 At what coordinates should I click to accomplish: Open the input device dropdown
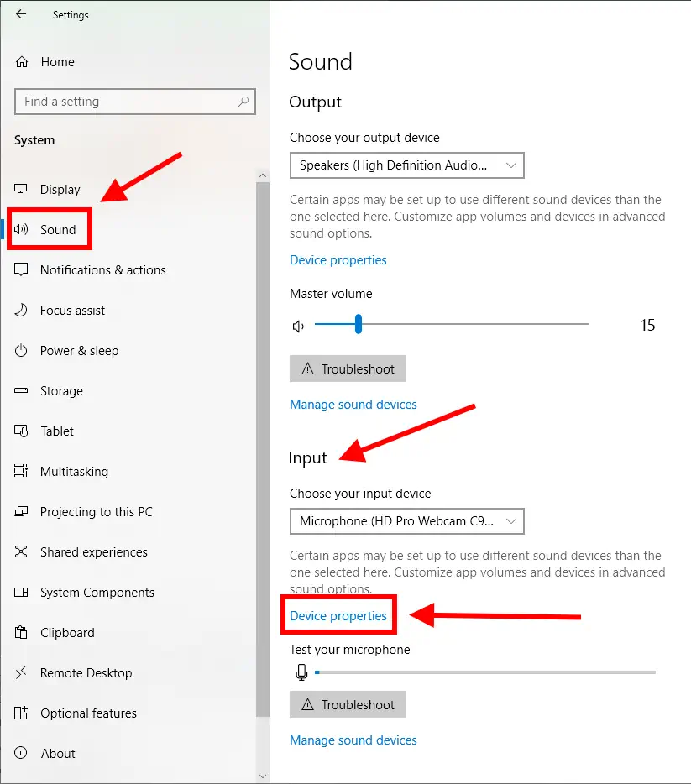406,521
